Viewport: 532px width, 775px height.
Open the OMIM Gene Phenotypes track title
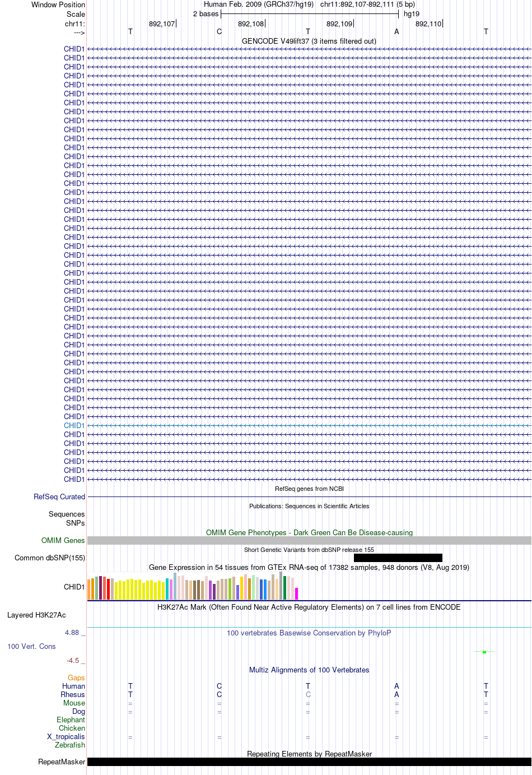tap(309, 532)
